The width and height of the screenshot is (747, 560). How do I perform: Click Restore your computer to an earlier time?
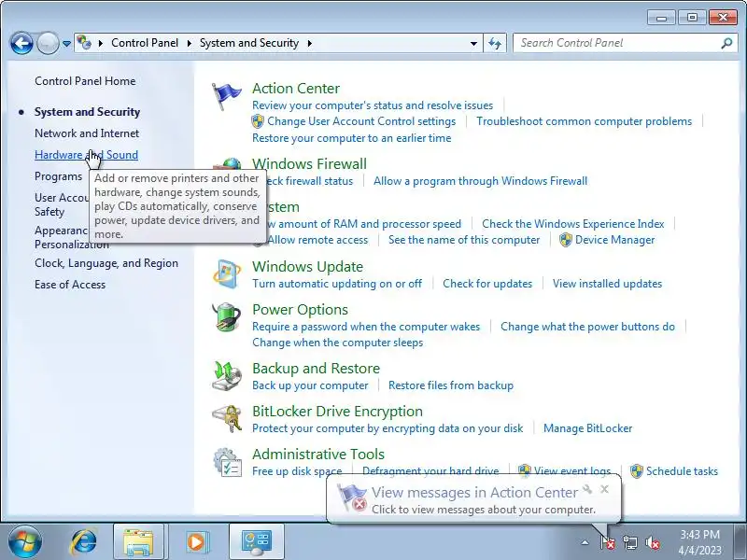tap(352, 137)
